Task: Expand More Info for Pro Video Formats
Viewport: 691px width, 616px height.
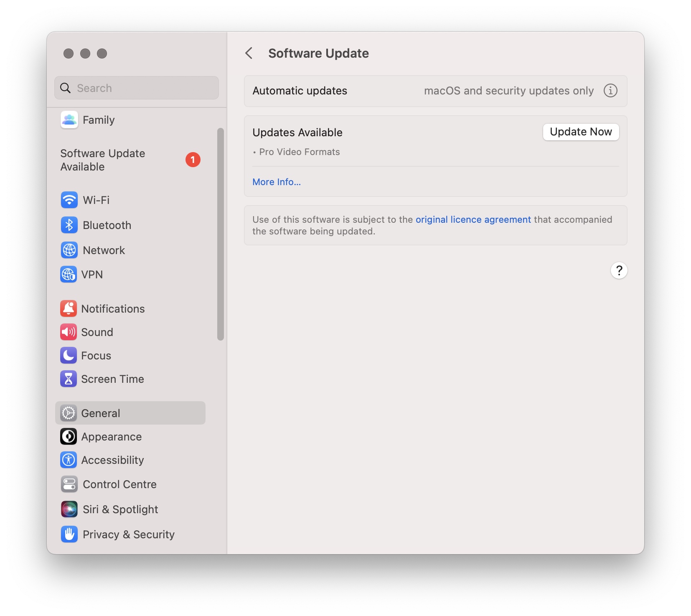Action: click(x=276, y=182)
